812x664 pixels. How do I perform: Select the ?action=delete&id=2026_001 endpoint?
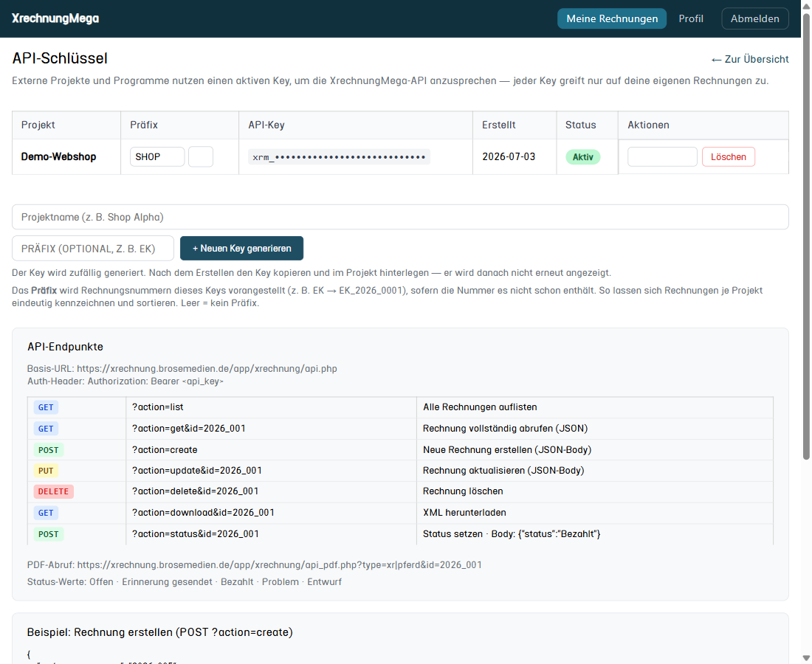(195, 491)
